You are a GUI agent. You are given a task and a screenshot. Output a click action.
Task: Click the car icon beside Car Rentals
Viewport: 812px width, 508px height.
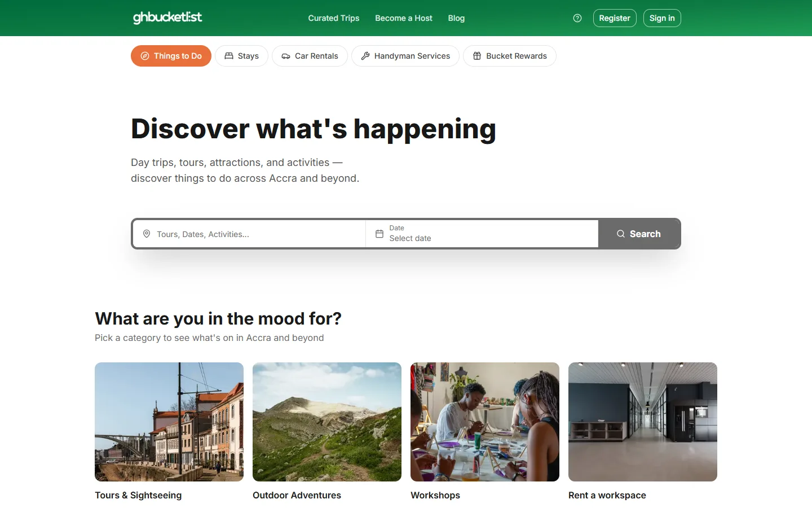(x=286, y=56)
